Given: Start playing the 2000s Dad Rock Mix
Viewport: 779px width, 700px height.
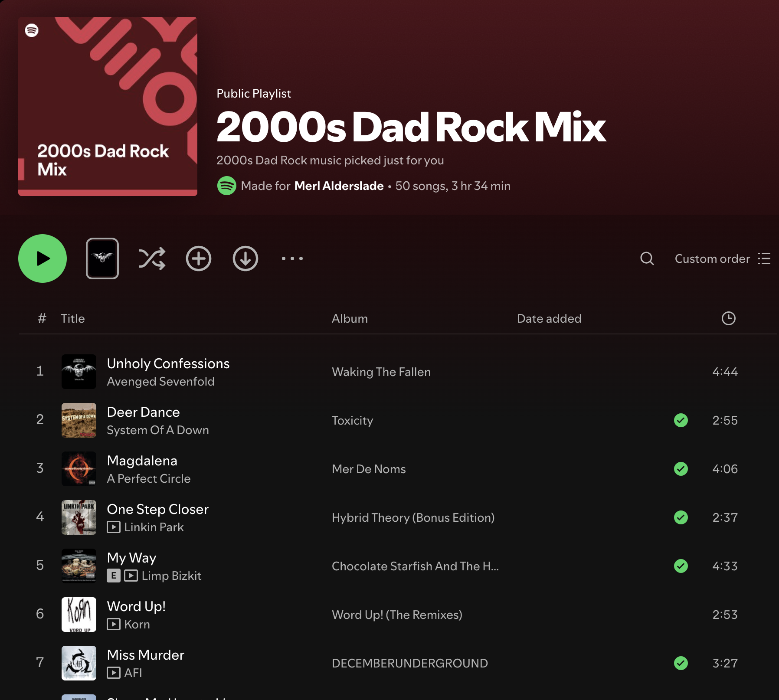Looking at the screenshot, I should (x=43, y=258).
